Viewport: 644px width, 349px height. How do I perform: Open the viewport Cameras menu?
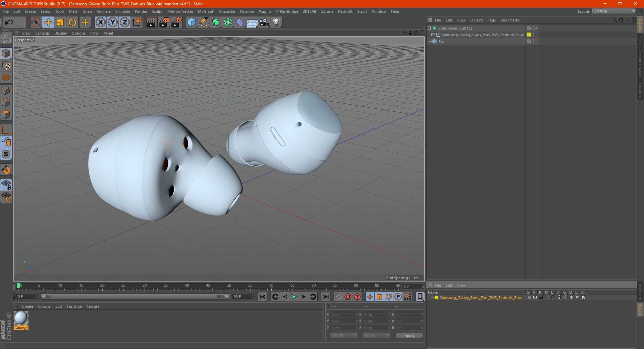[42, 33]
